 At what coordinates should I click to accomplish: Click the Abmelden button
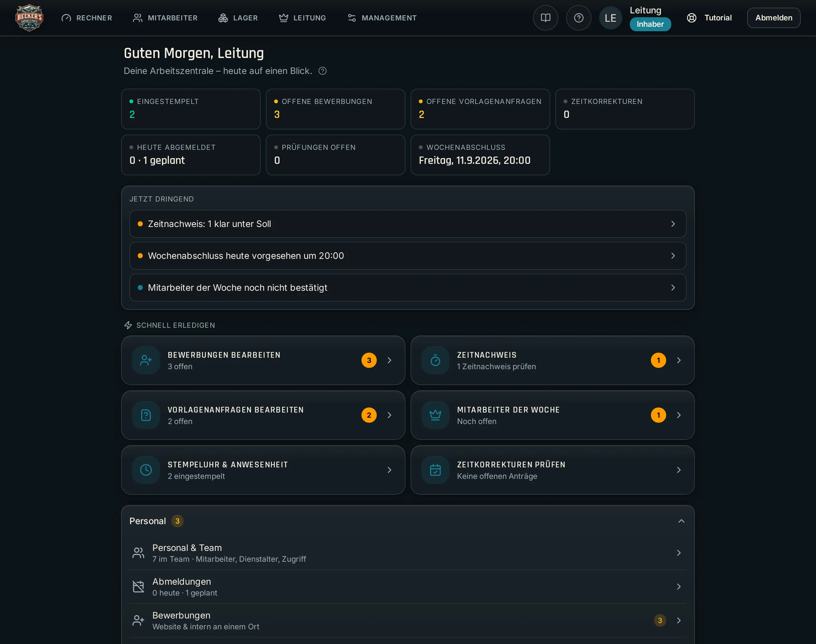(773, 18)
